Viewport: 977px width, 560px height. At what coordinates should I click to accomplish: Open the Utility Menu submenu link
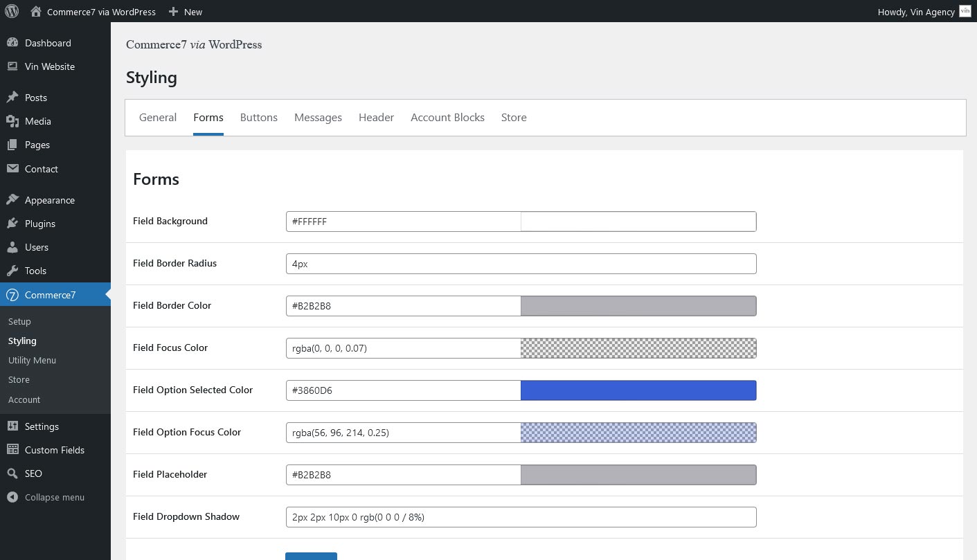tap(32, 360)
